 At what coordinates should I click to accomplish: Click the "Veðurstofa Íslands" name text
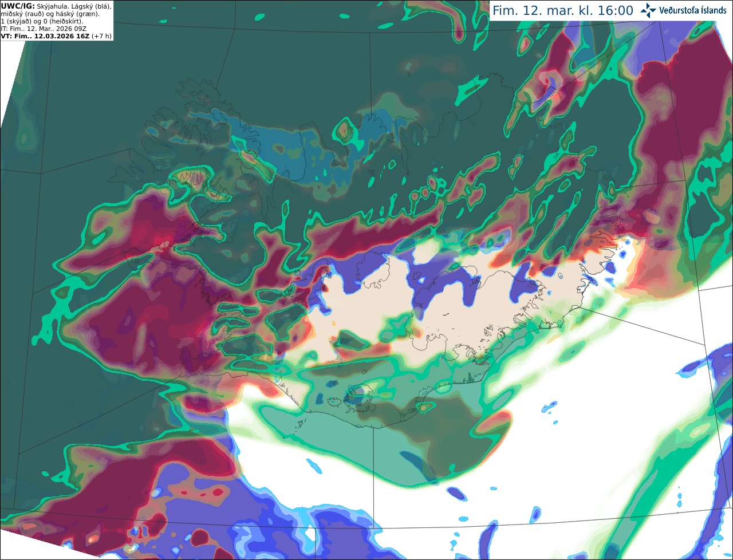click(693, 10)
